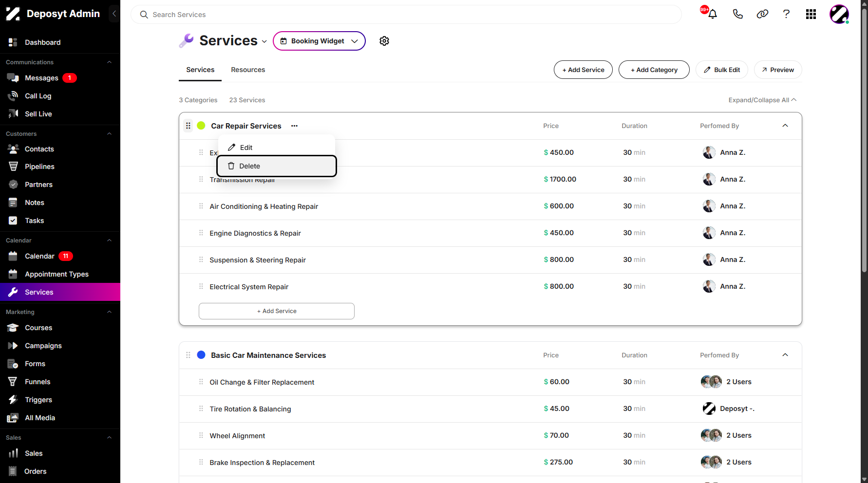Click the phone dialer icon
868x483 pixels.
tap(737, 14)
